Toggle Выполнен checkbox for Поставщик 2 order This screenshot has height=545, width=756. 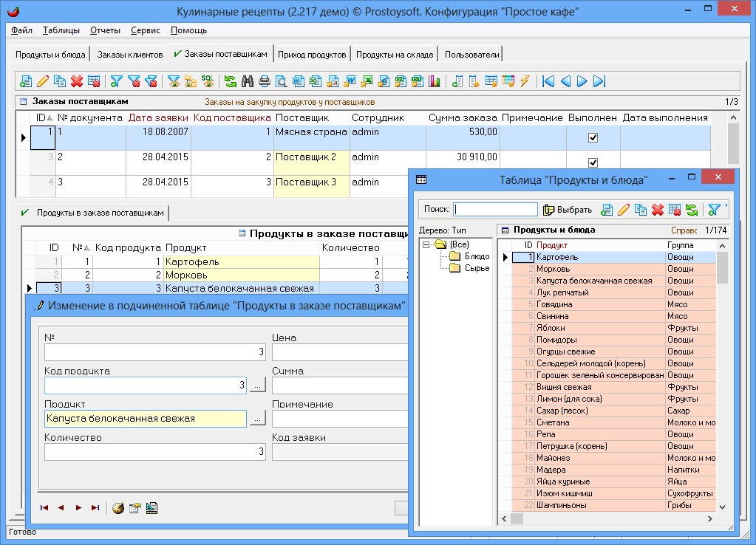point(593,162)
